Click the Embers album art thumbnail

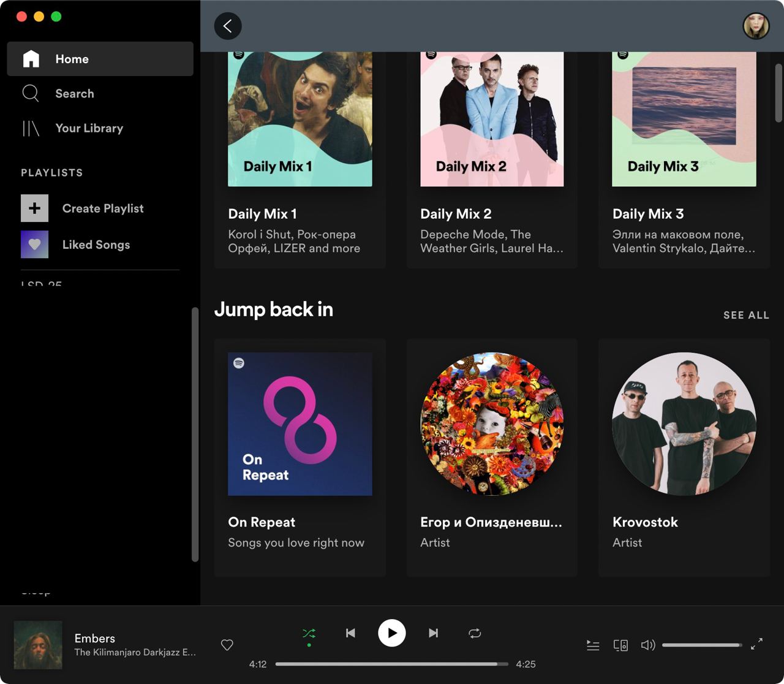(38, 645)
